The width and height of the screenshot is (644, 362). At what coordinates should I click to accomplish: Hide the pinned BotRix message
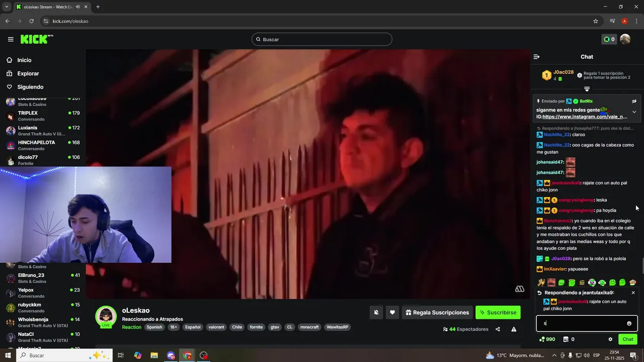pos(634,101)
